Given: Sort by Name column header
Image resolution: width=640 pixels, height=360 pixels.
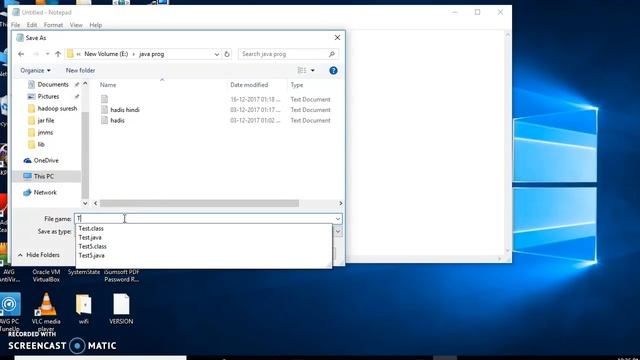Looking at the screenshot, I should coord(108,85).
